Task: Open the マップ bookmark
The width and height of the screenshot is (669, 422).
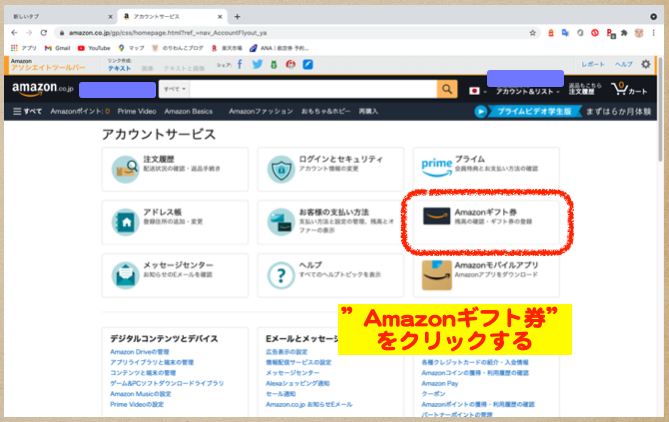Action: [131, 48]
